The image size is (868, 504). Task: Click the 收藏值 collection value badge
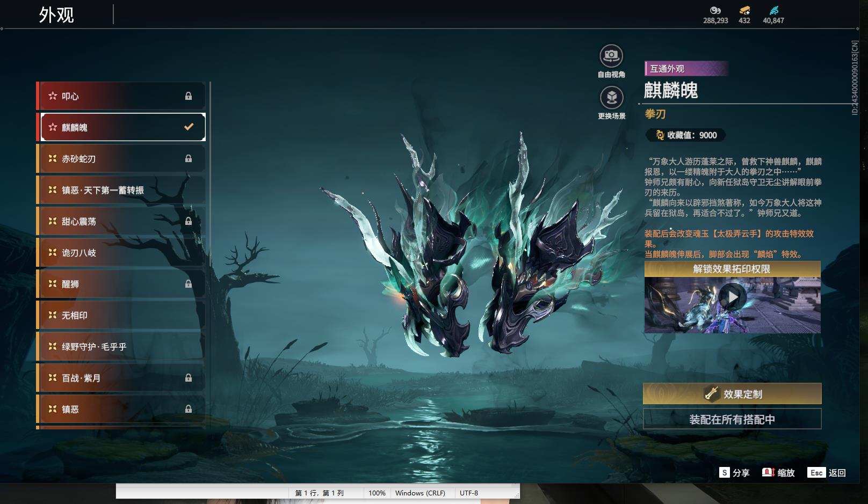pyautogui.click(x=686, y=135)
